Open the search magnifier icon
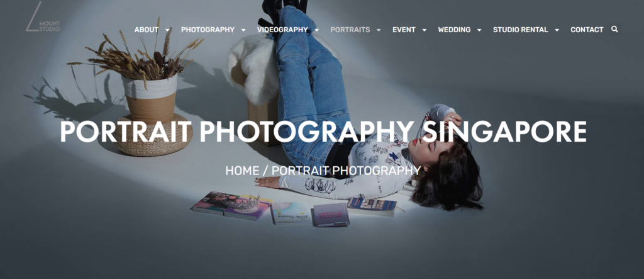This screenshot has height=279, width=644. (614, 29)
